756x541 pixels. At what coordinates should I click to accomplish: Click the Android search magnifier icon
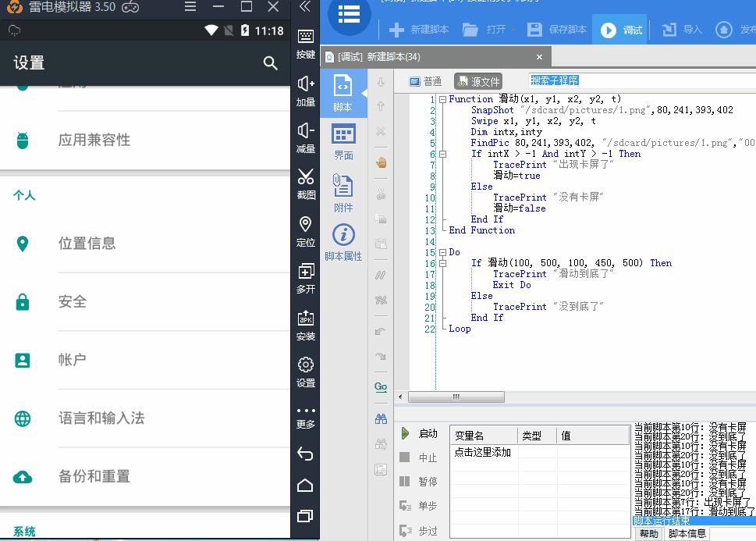270,63
